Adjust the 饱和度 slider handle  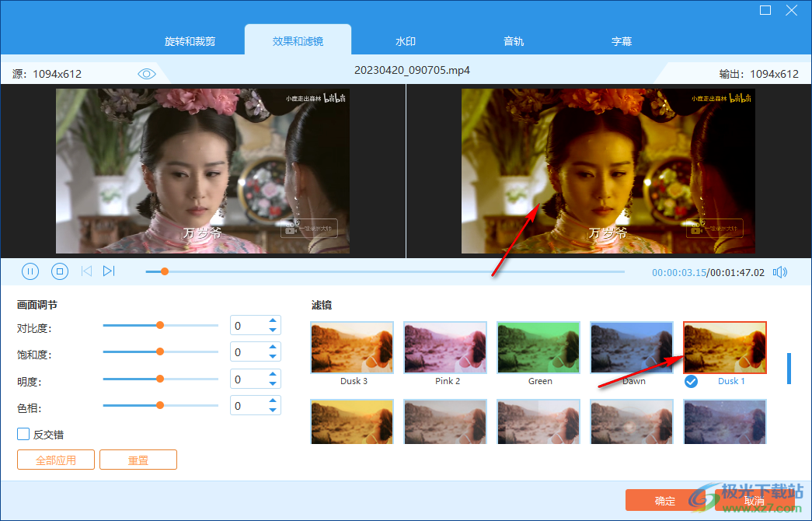[x=160, y=351]
